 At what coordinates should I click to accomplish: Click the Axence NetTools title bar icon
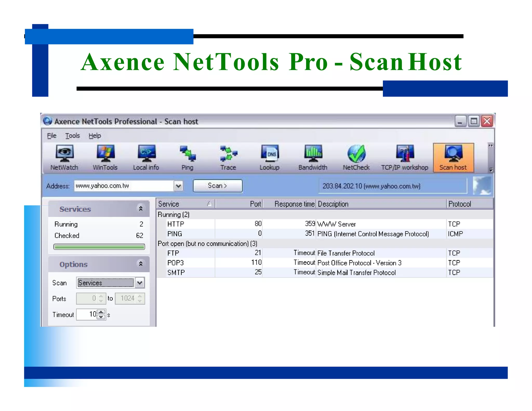[x=48, y=121]
